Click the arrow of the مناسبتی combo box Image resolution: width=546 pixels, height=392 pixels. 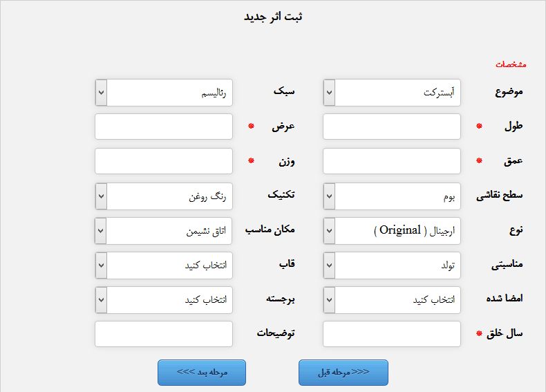point(329,265)
